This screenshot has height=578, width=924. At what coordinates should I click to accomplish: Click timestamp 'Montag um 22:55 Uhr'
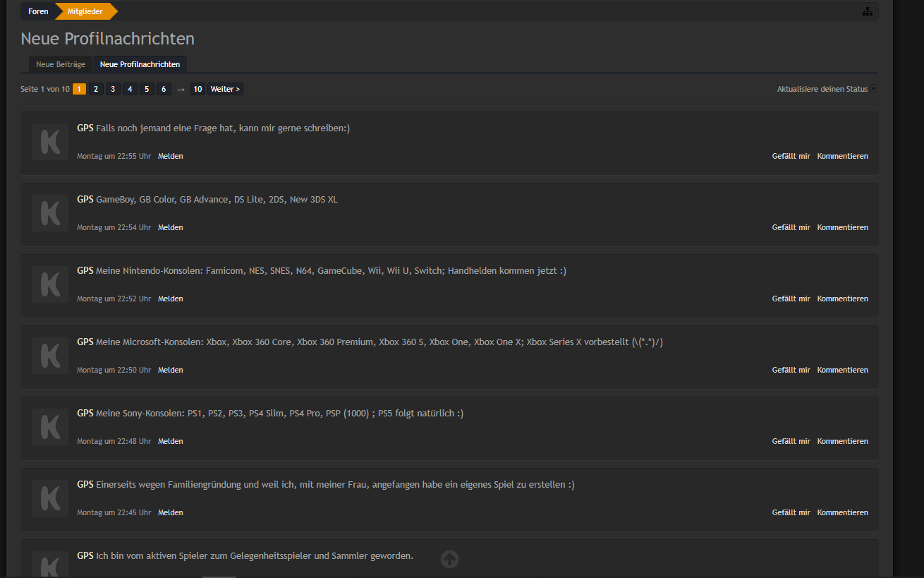[x=114, y=156]
